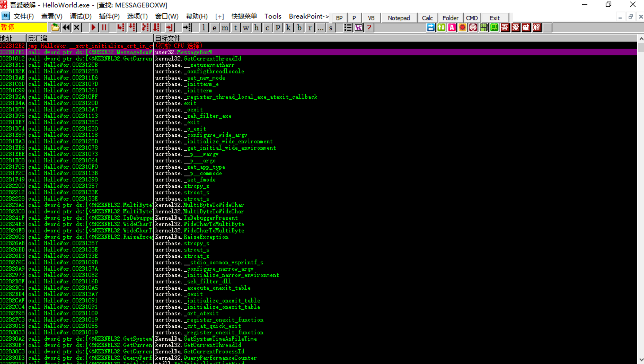Open Patches window via 'P' button
The width and height of the screenshot is (644, 364).
278,28
